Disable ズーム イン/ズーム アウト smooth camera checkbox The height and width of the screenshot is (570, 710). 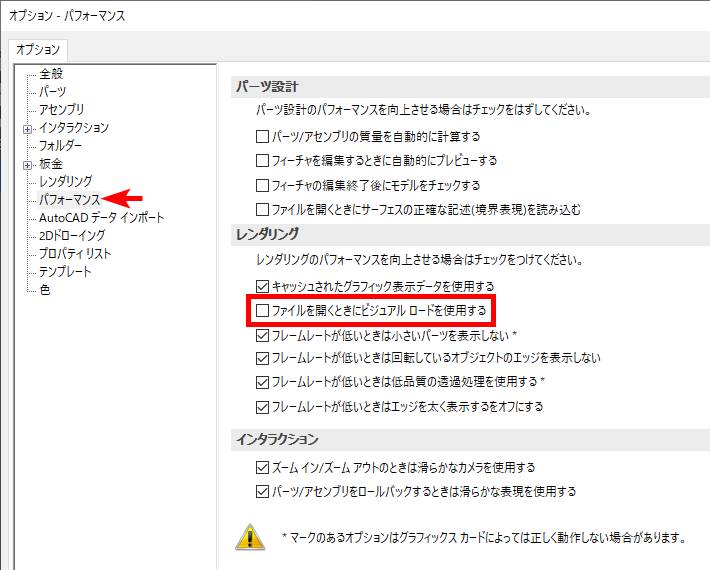[262, 468]
